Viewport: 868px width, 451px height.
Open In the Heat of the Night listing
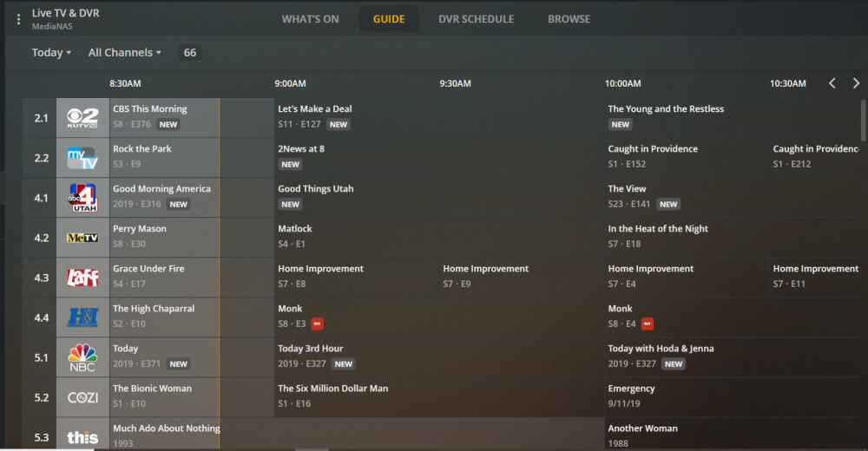coord(731,238)
